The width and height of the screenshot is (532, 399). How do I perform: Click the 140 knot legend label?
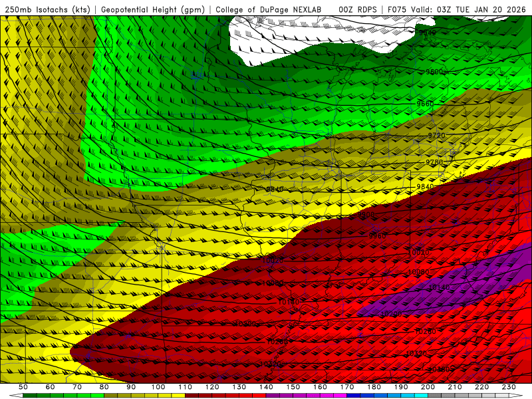267,387
